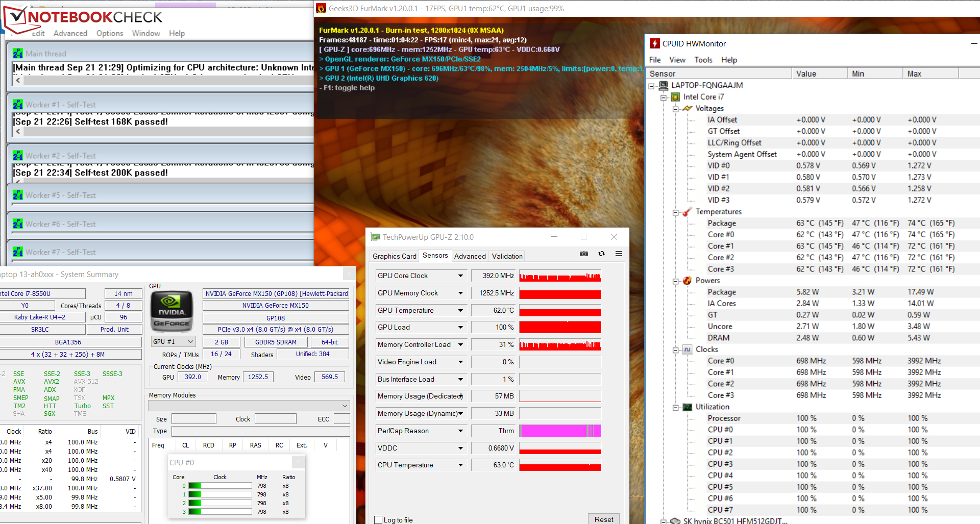Open HWMonitor File menu
Image resolution: width=980 pixels, height=524 pixels.
655,60
